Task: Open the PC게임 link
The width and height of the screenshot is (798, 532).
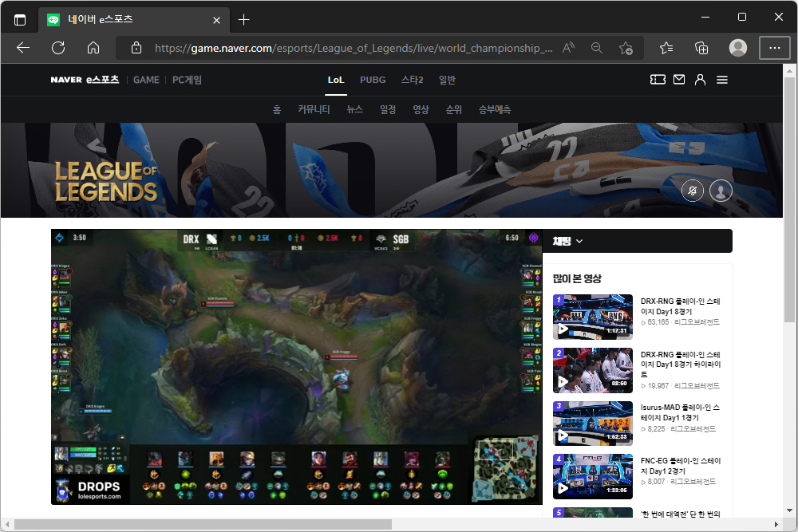Action: 187,80
